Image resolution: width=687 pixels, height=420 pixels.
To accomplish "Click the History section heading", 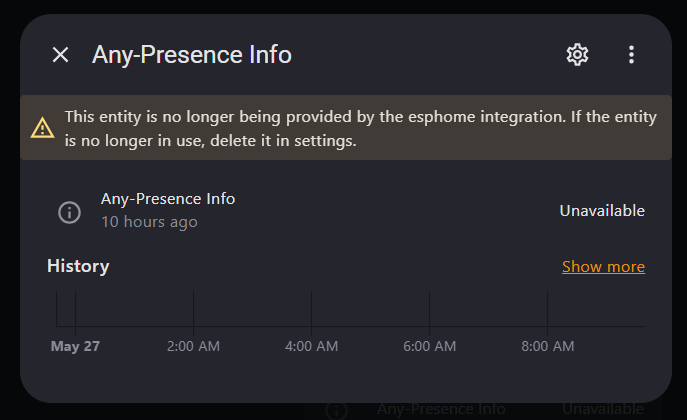I will point(78,266).
